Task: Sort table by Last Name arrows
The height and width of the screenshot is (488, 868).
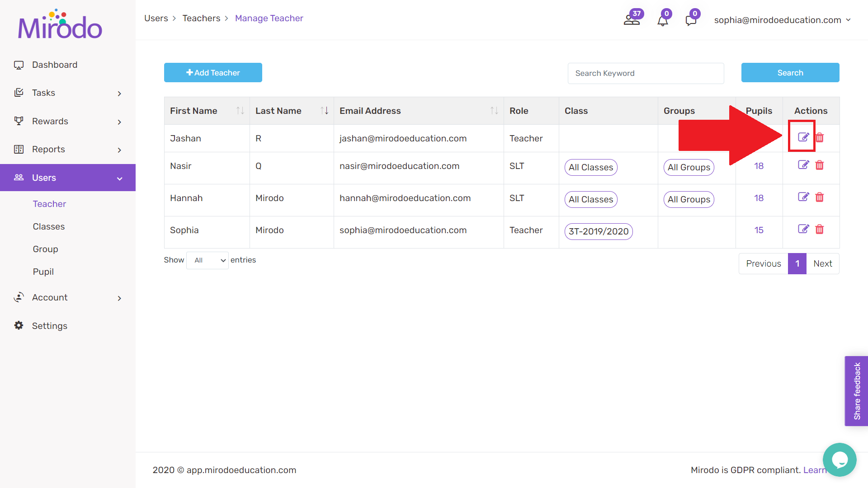Action: pos(324,111)
